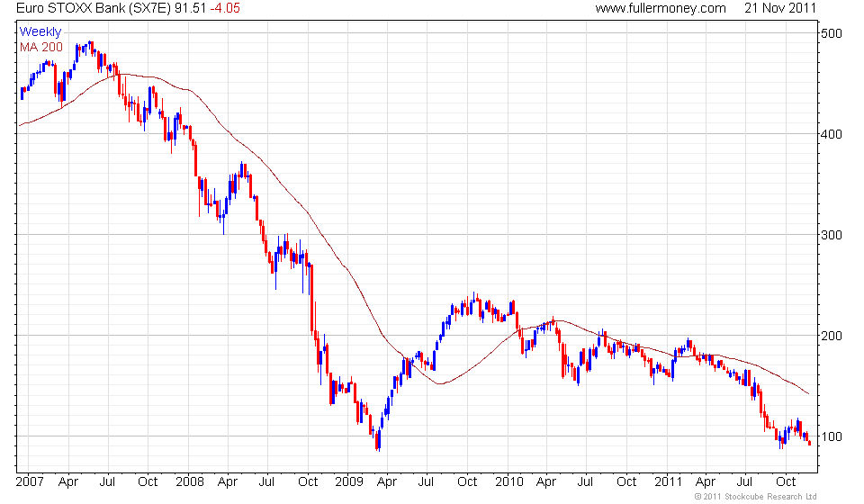Click the 2009 year label on time axis
Viewport: 864px width, 504px height.
click(x=349, y=482)
